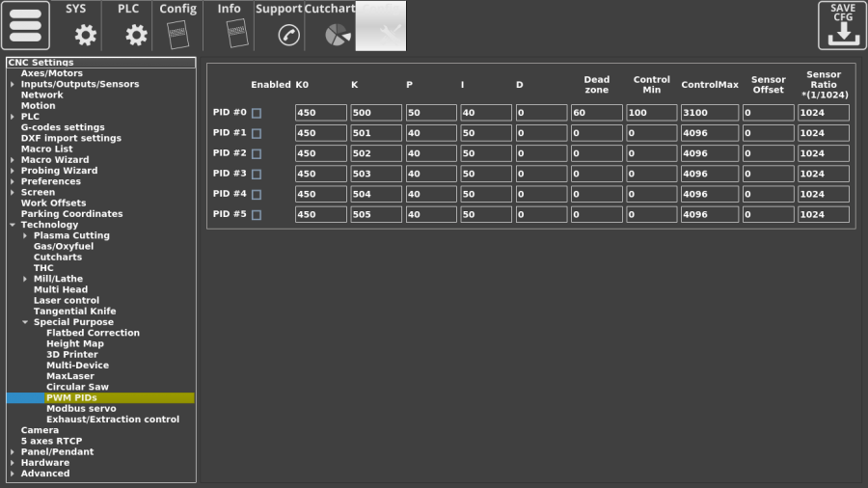Expand Plasma Cutting tree node
Screen dimensions: 868x488
click(x=25, y=235)
